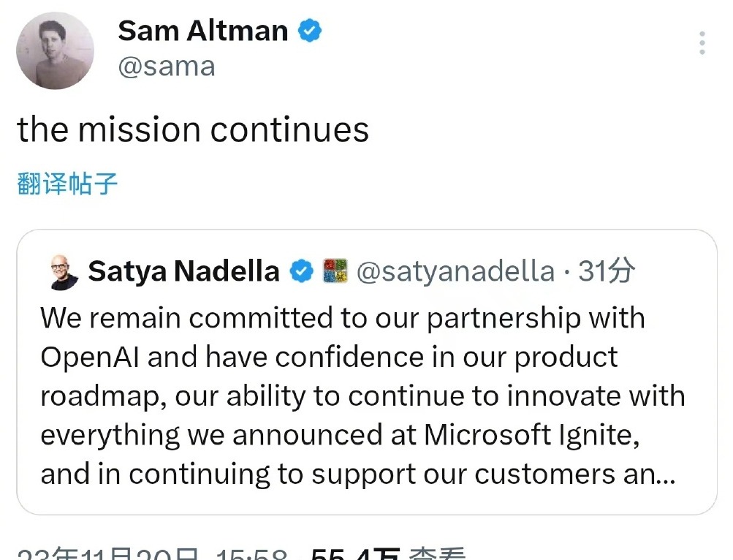This screenshot has width=733, height=560.
Task: Click "Microsoft Ignite" in the quoted text
Action: [531, 436]
